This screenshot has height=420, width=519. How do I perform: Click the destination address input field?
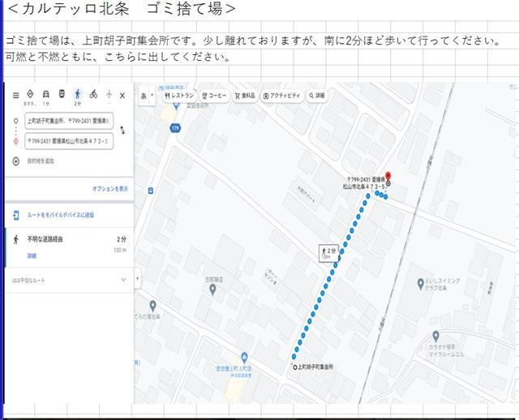pyautogui.click(x=69, y=140)
